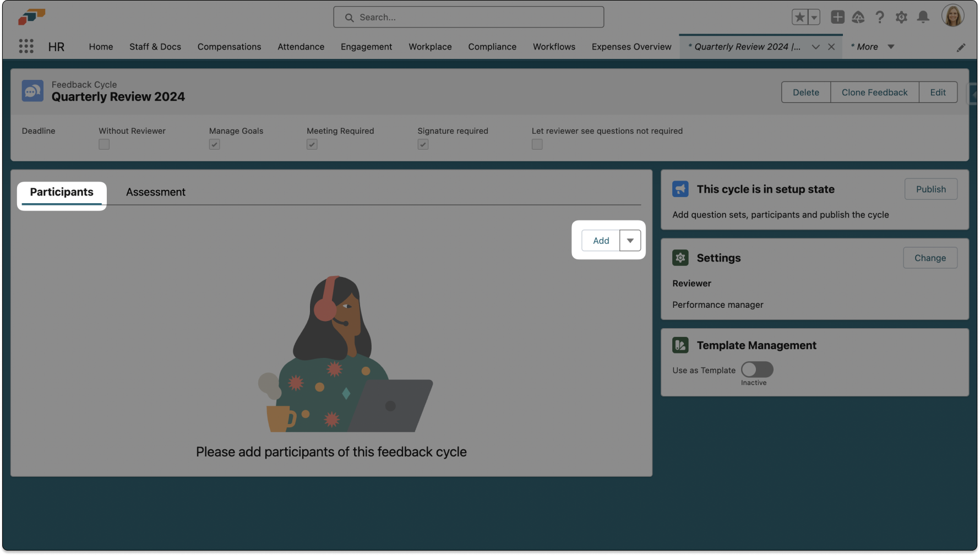Open the Help question mark icon
Viewport: 980px width, 555px height.
click(x=880, y=17)
